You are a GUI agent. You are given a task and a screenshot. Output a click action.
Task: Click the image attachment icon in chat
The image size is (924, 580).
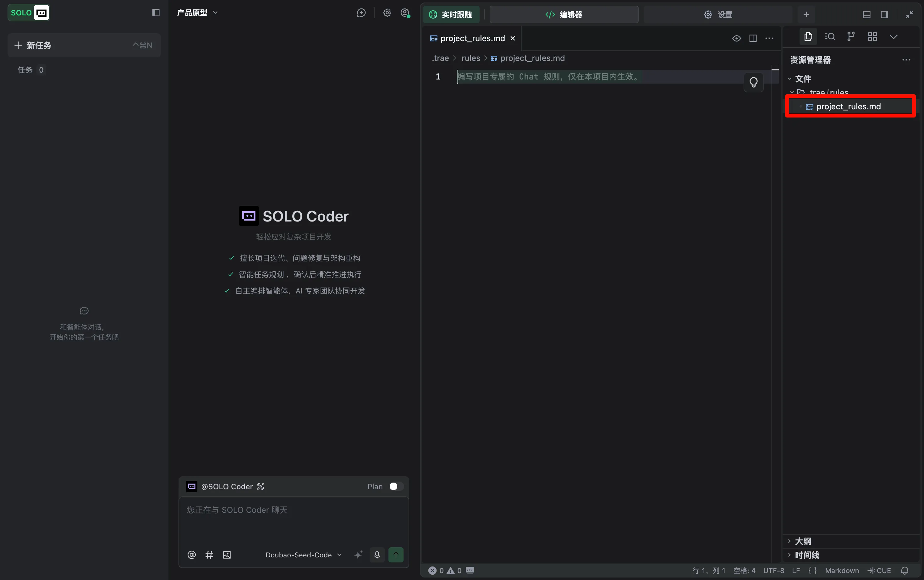[227, 555]
